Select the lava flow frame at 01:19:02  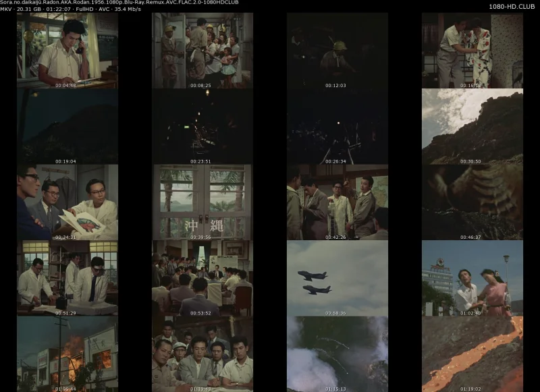pos(473,354)
